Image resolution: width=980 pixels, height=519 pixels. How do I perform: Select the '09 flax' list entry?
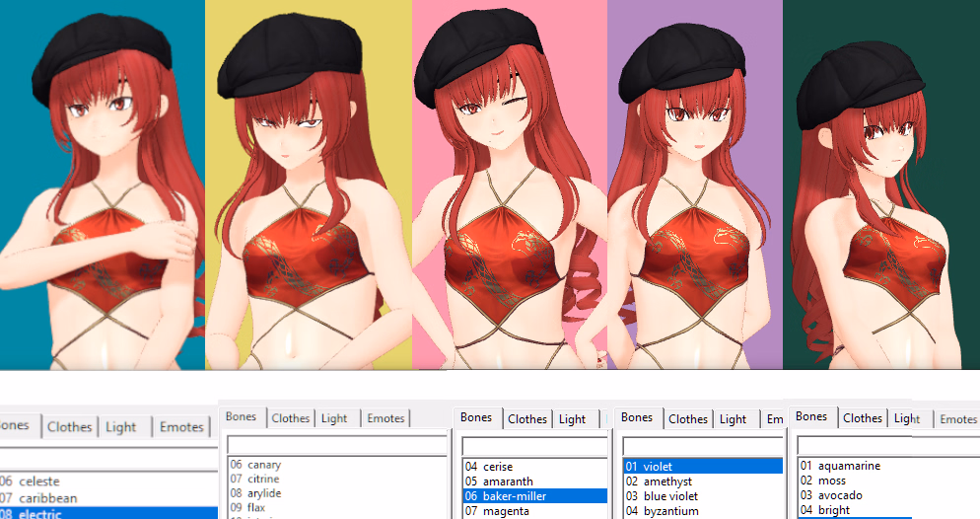click(337, 508)
